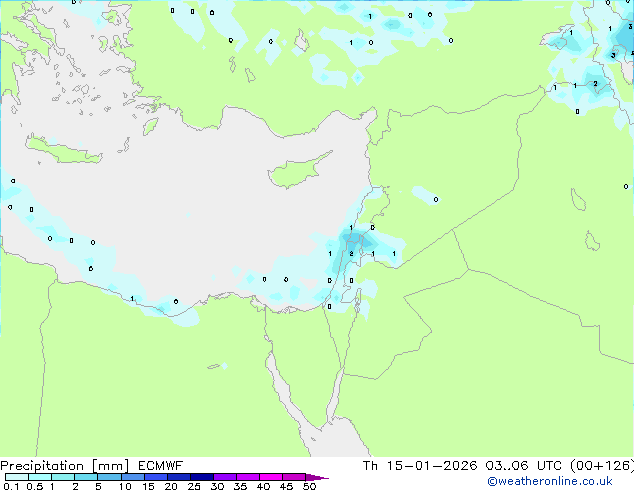Image resolution: width=634 pixels, height=490 pixels.
Task: Select the "30" legend scale label
Action: 217,486
